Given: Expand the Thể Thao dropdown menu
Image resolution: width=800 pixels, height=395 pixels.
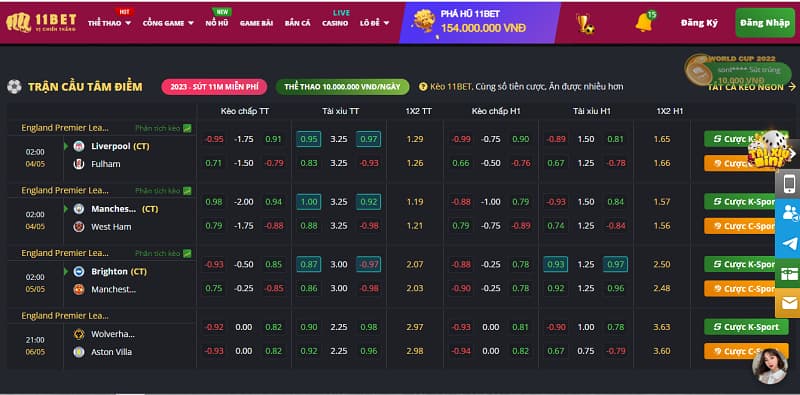Looking at the screenshot, I should (109, 23).
